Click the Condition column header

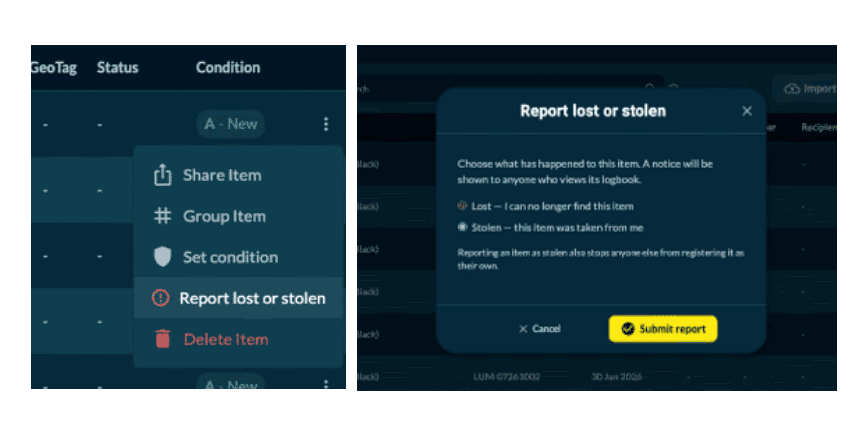click(x=228, y=67)
